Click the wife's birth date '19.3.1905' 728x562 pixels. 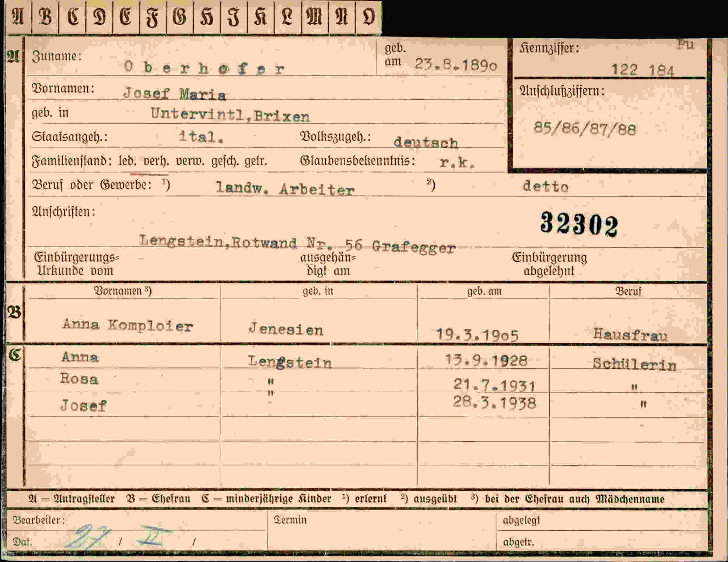477,335
